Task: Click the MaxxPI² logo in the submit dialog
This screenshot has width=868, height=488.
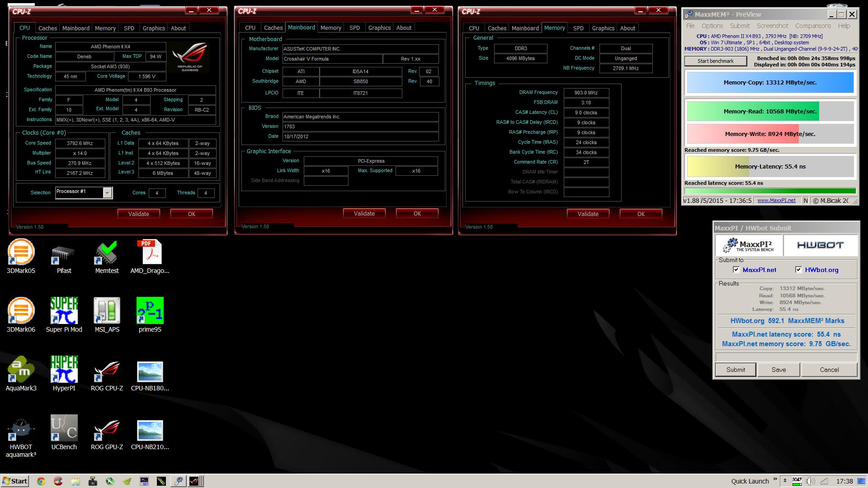Action: click(749, 245)
